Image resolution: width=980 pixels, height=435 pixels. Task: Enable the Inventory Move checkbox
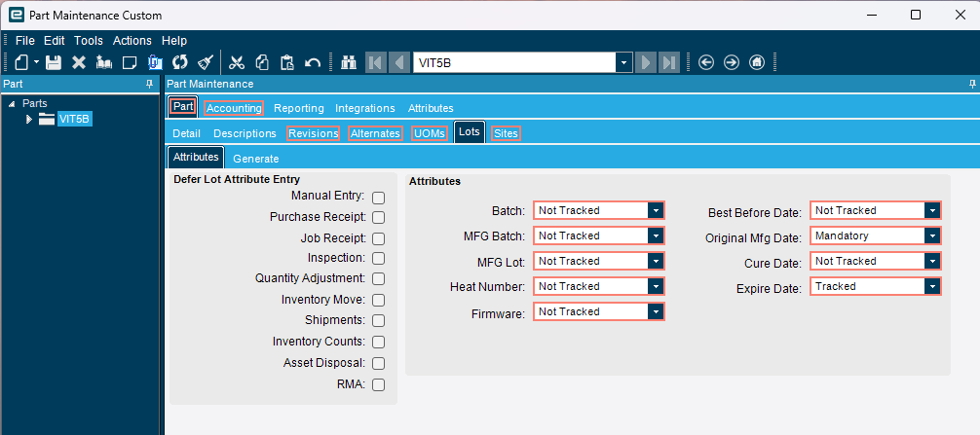(378, 300)
